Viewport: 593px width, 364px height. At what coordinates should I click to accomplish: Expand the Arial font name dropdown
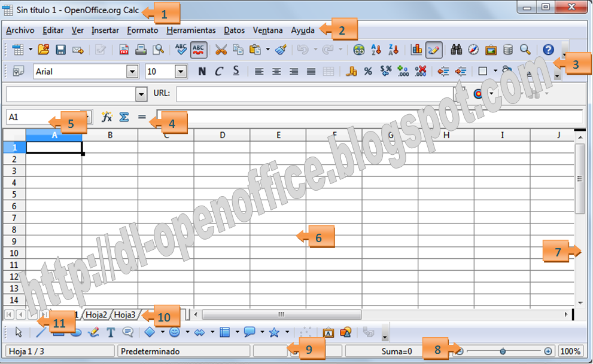point(132,71)
